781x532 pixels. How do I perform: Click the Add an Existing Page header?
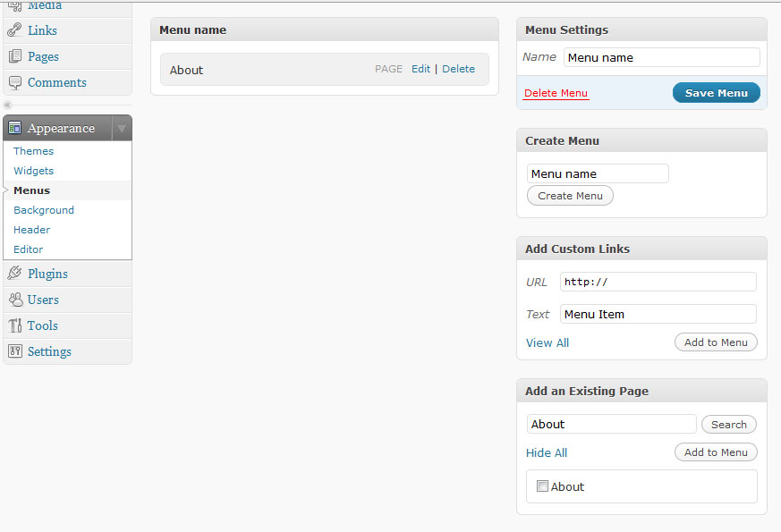[641, 391]
